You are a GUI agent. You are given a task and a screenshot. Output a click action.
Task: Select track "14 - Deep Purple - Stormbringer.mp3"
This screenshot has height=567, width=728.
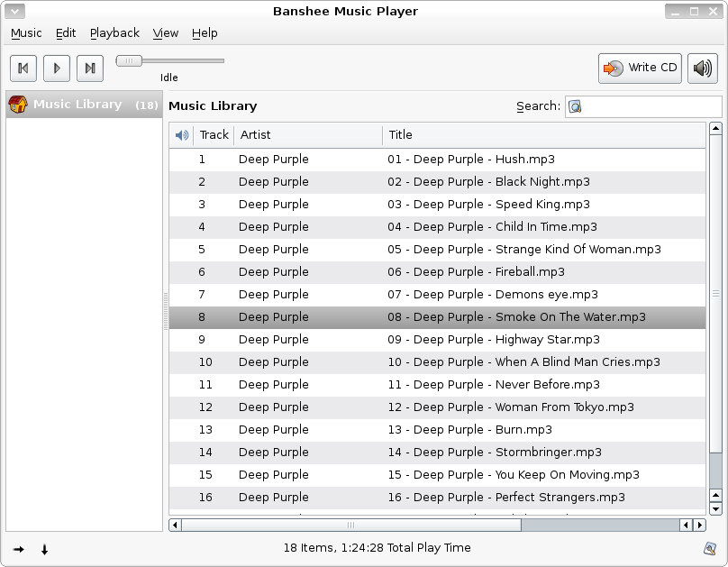click(437, 453)
